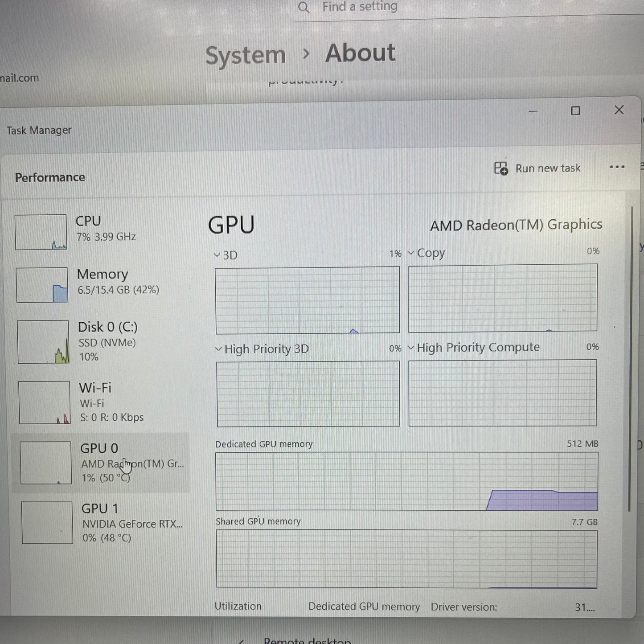Open the more options ellipsis menu
This screenshot has width=644, height=644.
tap(617, 167)
